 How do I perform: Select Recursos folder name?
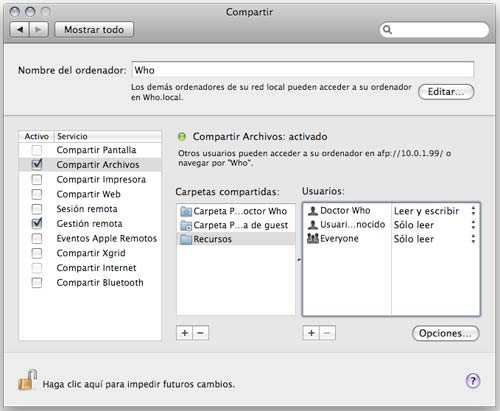[x=212, y=239]
